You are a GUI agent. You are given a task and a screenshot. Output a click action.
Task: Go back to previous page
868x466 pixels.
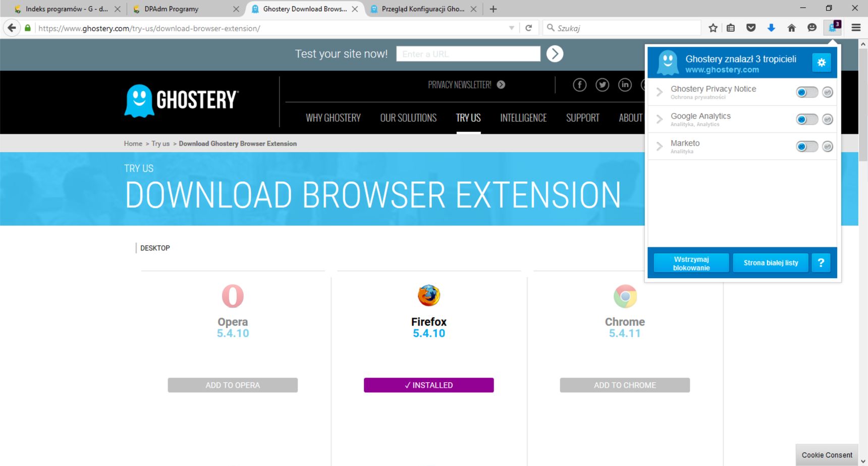click(x=12, y=28)
